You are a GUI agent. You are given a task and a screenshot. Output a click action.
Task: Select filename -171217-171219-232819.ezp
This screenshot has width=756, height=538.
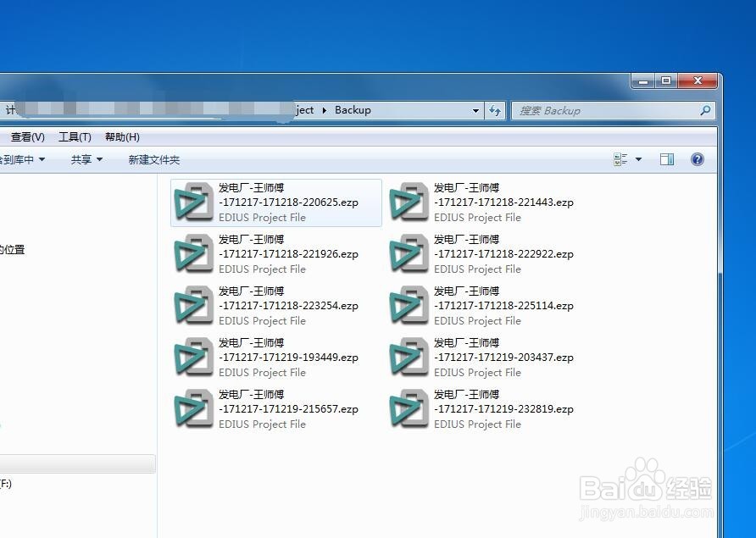click(x=503, y=408)
